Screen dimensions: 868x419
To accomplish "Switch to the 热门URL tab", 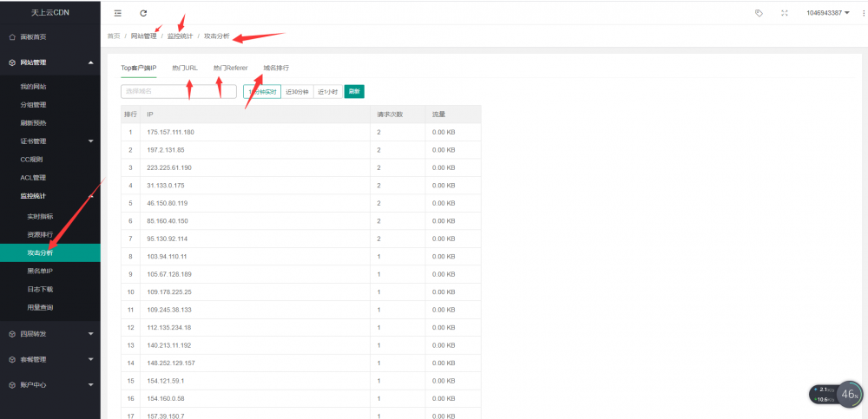I will pos(185,68).
